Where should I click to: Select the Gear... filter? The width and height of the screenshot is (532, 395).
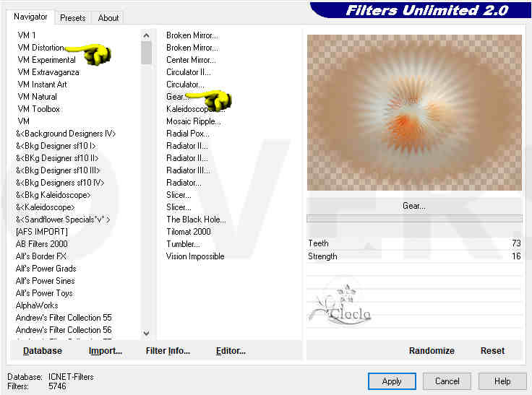tap(176, 97)
